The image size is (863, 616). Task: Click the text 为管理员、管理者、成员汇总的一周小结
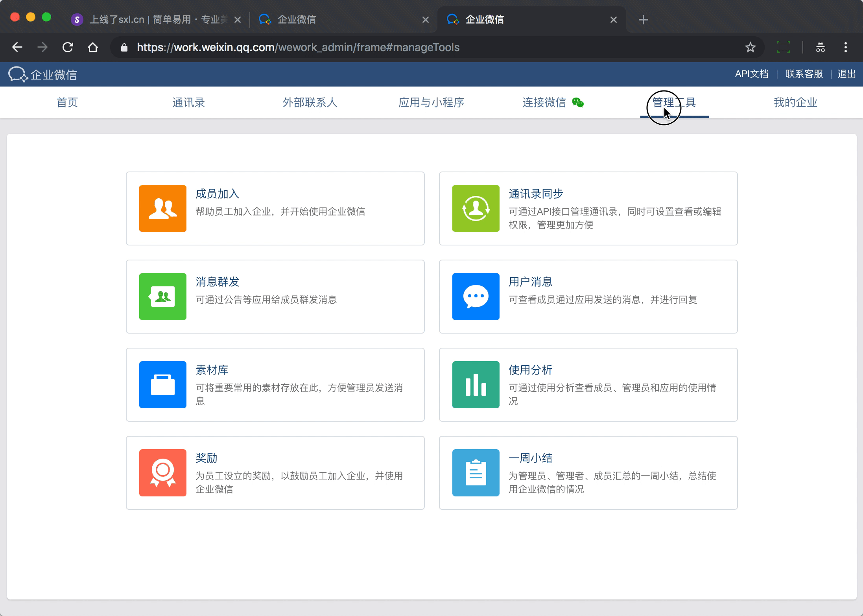[594, 476]
